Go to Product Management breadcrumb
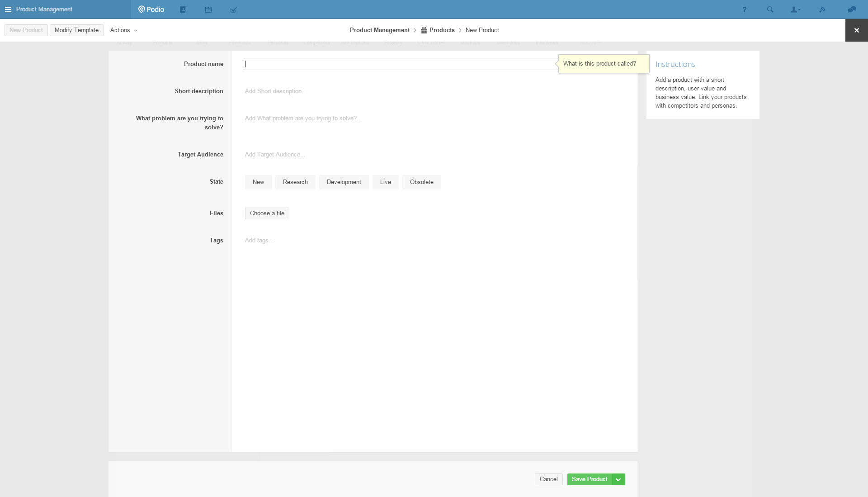 pos(379,30)
